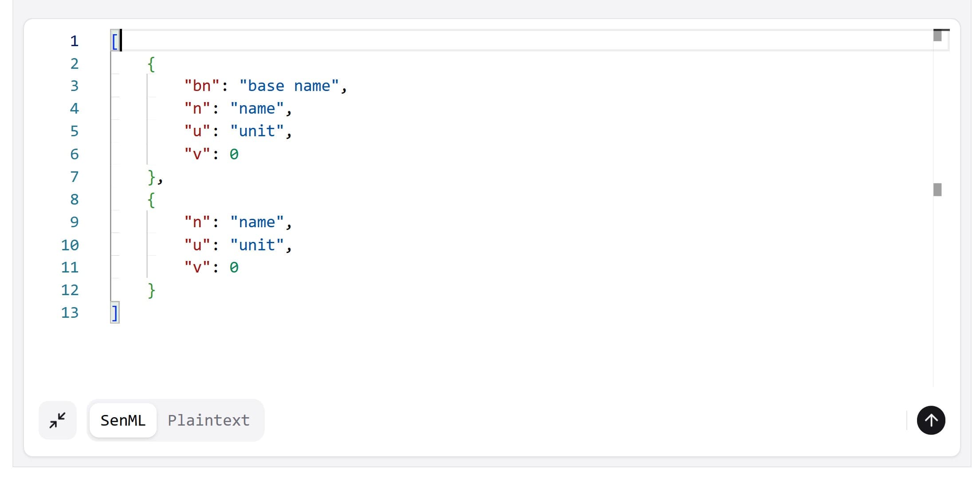Click the comma after the first object
Screen dimensions: 980x478
point(161,179)
